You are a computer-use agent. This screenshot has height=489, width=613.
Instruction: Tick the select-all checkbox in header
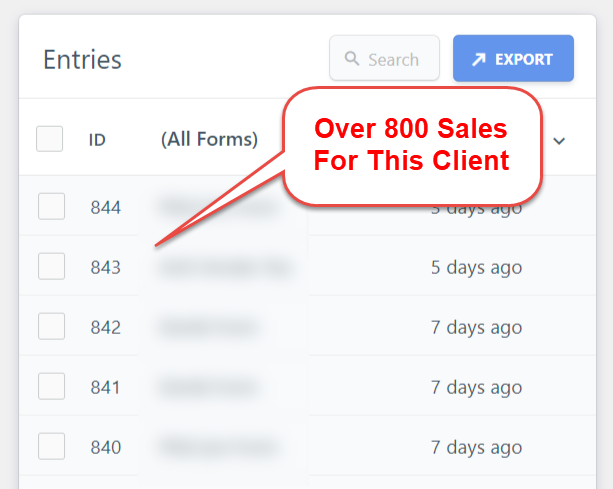(50, 139)
